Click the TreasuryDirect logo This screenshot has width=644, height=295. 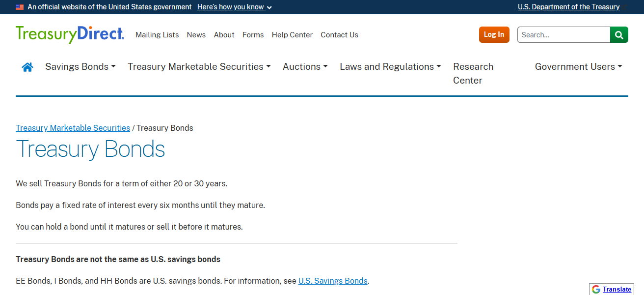coord(69,34)
